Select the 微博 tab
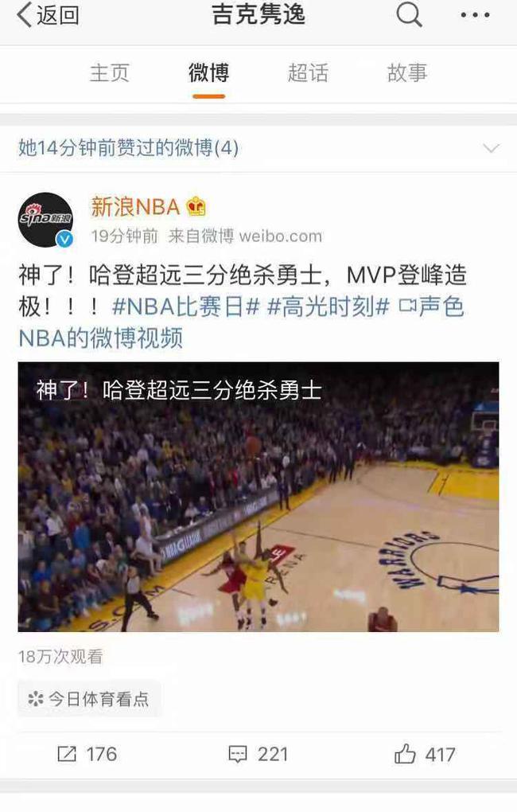The width and height of the screenshot is (517, 812). pos(208,73)
